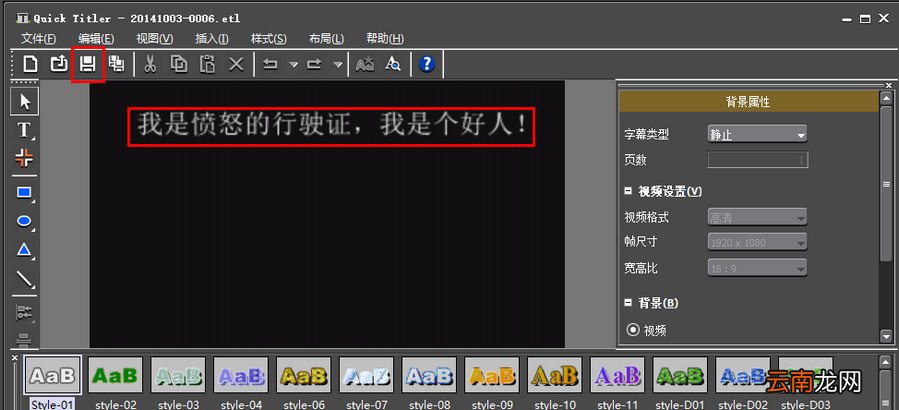Save the title with floppy icon
Viewport: 899px width, 410px height.
(x=87, y=64)
